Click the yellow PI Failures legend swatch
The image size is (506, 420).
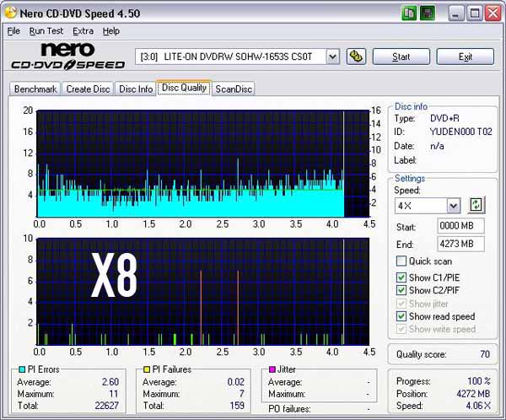coord(147,369)
